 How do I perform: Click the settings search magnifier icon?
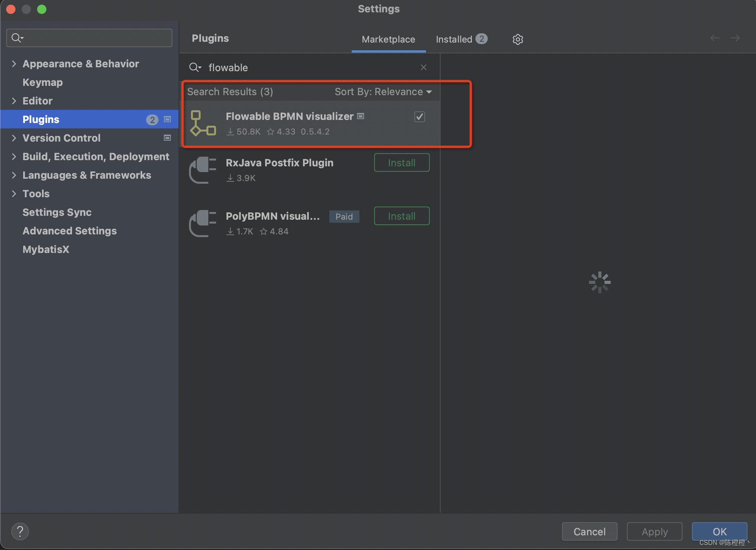pos(17,38)
